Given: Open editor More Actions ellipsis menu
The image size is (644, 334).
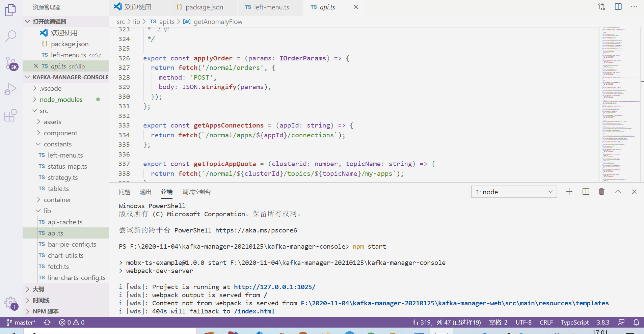Looking at the screenshot, I should tap(634, 7).
